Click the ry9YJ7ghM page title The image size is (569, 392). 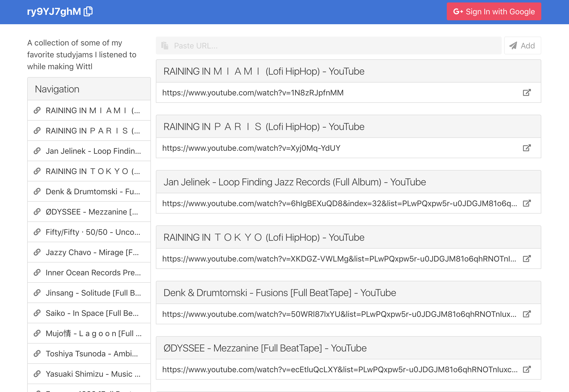pos(54,11)
